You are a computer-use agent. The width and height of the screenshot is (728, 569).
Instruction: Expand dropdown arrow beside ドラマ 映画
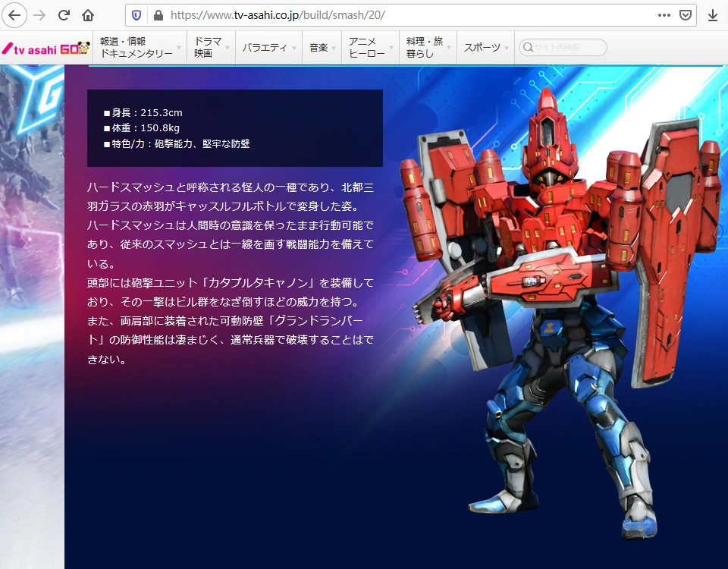227,48
